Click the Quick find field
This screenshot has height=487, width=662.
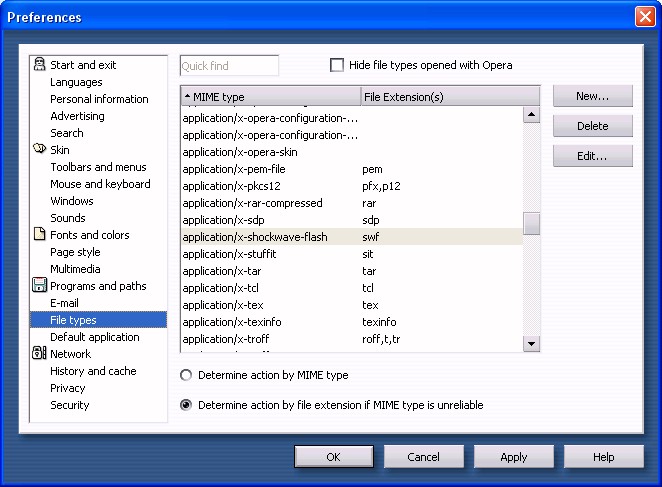pos(229,65)
